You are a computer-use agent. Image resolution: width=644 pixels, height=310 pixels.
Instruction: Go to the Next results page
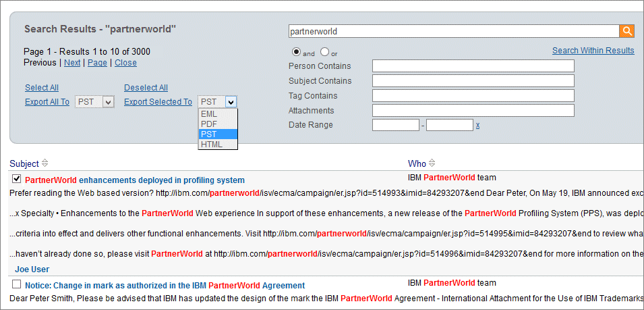(x=71, y=63)
